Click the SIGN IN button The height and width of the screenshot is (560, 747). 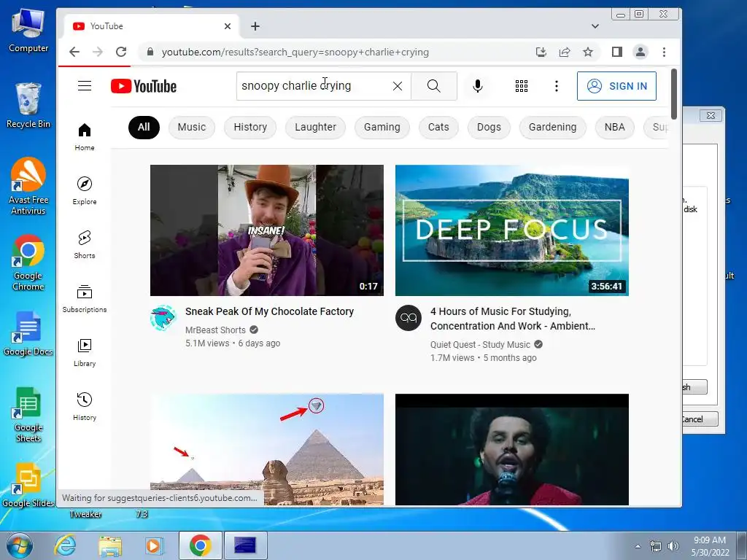click(x=616, y=86)
